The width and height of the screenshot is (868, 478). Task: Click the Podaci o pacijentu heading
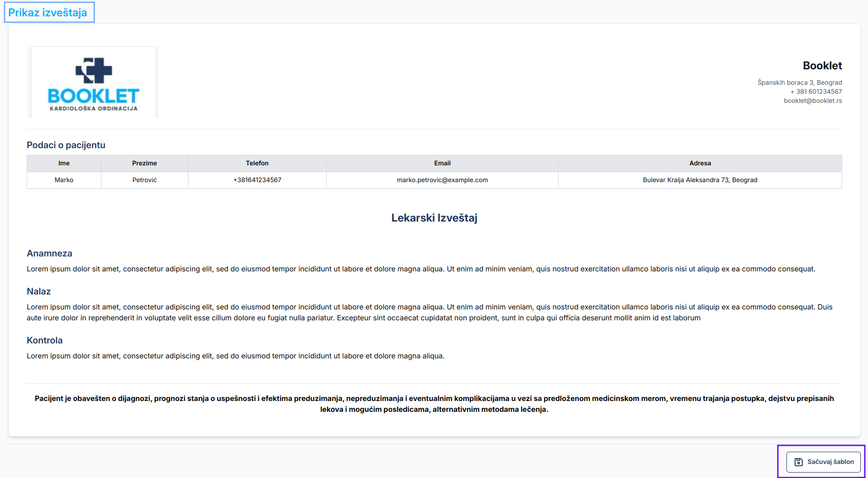(x=66, y=145)
